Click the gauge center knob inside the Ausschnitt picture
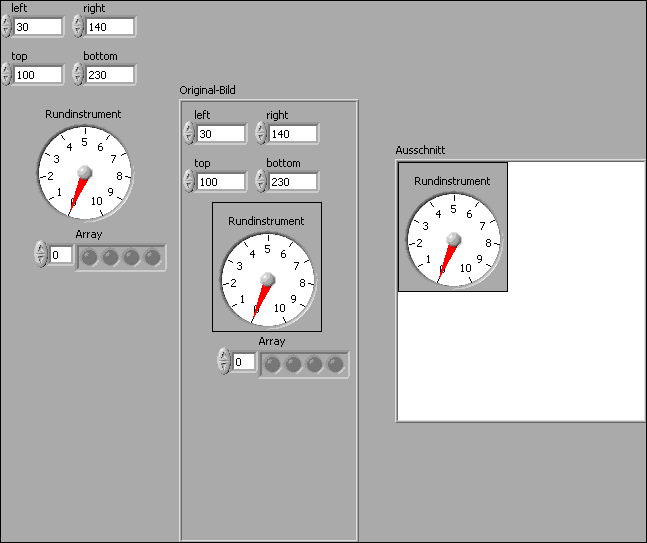The image size is (647, 543). (x=453, y=239)
